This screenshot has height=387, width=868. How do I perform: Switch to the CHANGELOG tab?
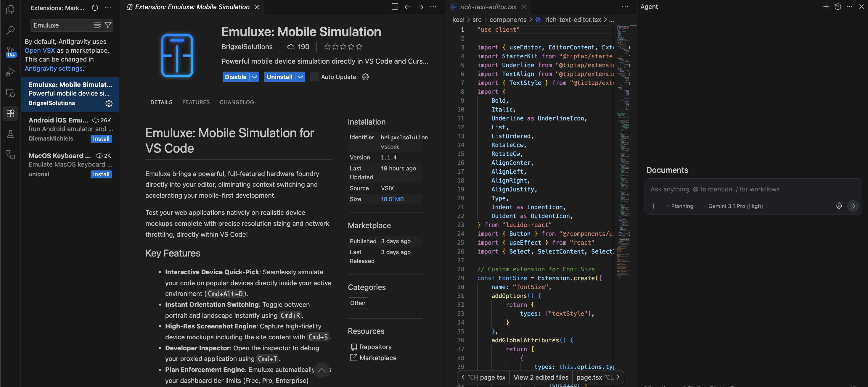point(237,102)
